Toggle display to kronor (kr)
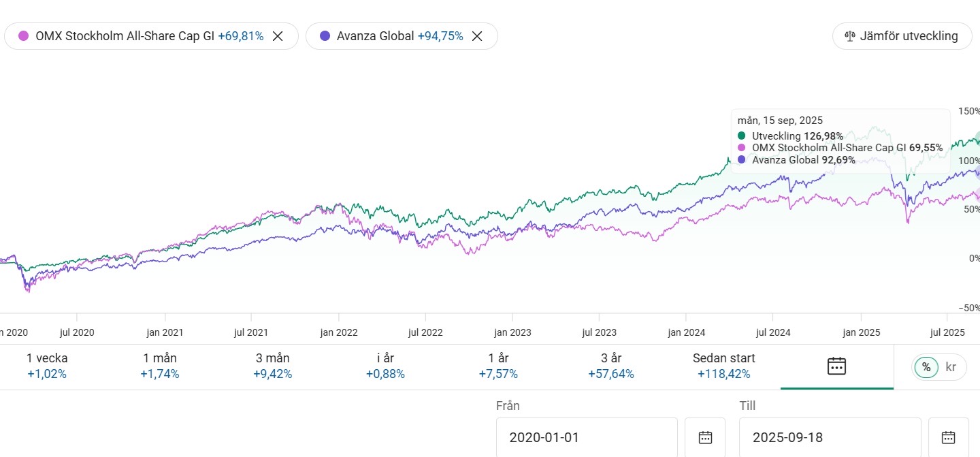The height and width of the screenshot is (457, 980). [x=951, y=367]
